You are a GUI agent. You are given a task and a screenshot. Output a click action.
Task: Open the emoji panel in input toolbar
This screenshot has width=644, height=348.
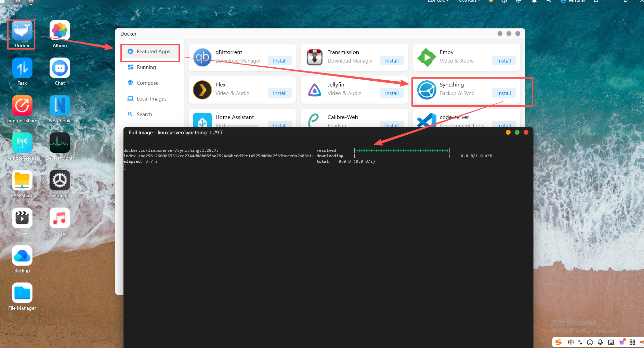click(590, 342)
